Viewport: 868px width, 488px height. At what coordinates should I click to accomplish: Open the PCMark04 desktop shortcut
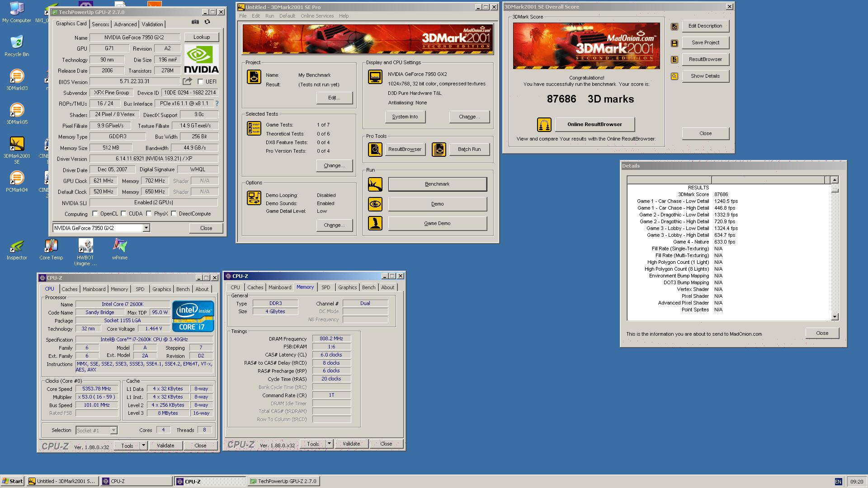coord(17,182)
